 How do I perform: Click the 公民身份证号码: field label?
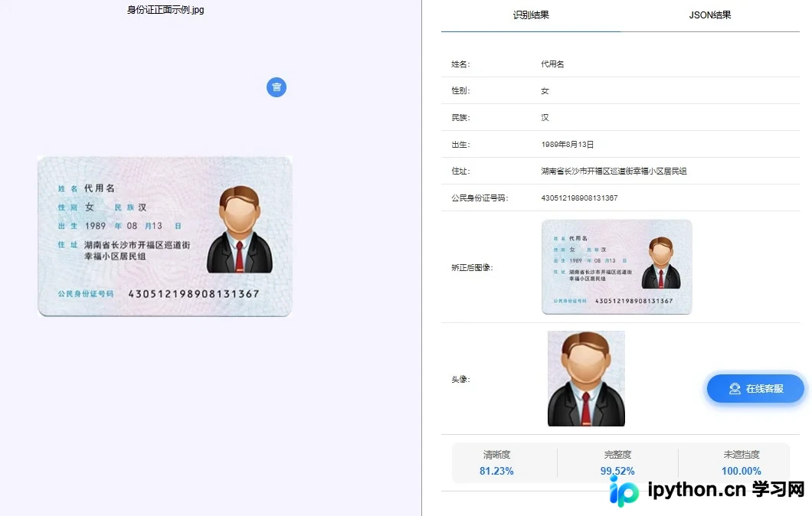[x=480, y=198]
